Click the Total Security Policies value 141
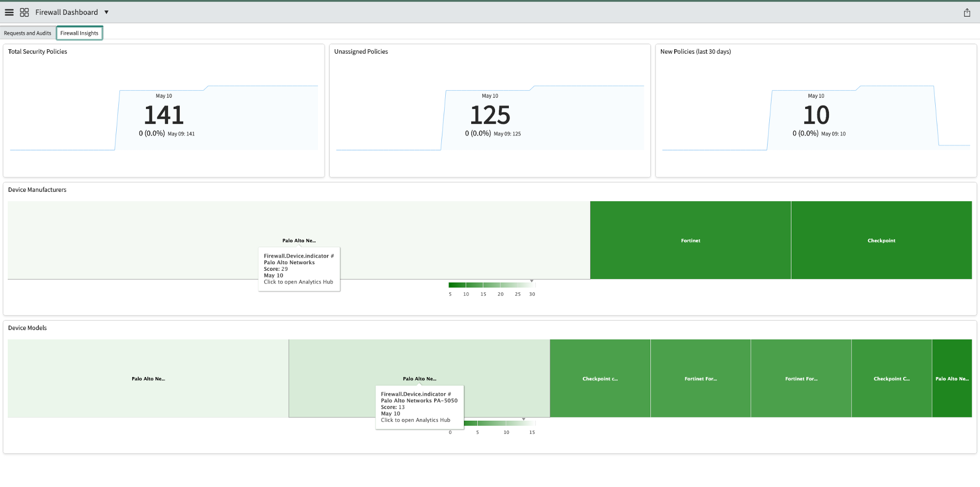The image size is (980, 487). point(164,115)
